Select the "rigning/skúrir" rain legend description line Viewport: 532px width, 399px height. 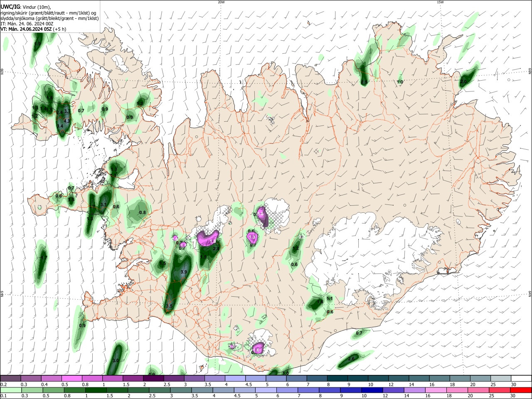(x=49, y=13)
